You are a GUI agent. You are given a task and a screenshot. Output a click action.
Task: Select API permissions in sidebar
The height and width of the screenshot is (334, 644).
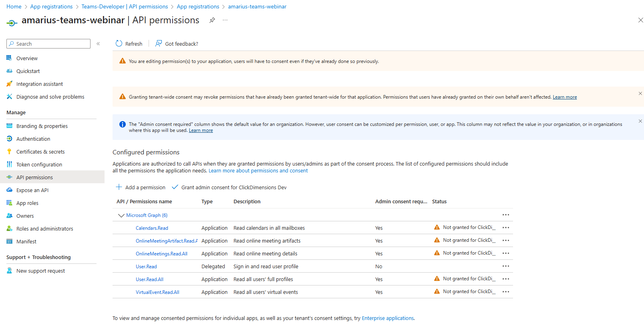pyautogui.click(x=52, y=177)
